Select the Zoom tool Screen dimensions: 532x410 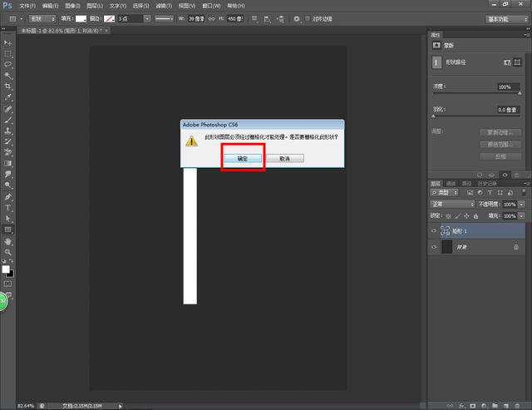coord(8,251)
